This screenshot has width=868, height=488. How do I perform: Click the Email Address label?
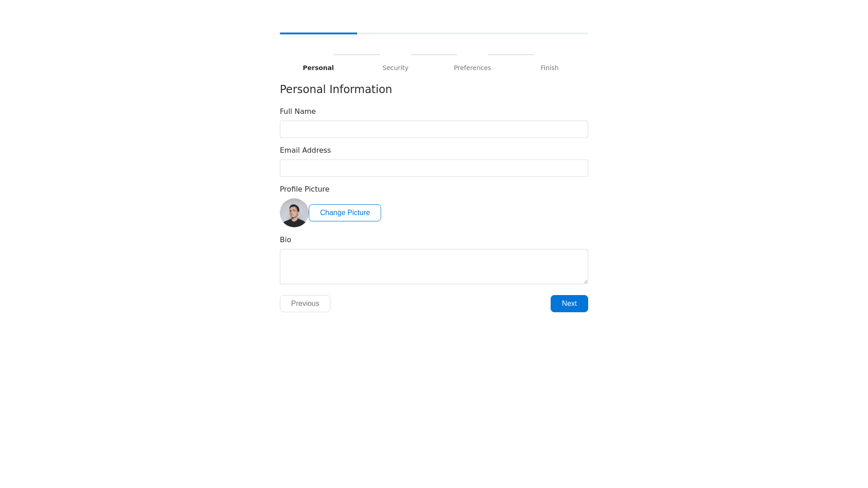click(x=305, y=150)
